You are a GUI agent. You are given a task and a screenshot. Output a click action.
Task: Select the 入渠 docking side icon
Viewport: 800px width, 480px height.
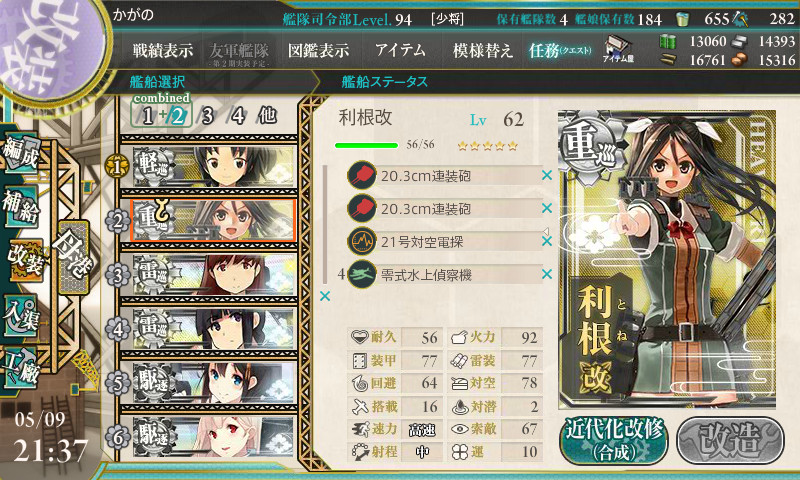pos(20,316)
